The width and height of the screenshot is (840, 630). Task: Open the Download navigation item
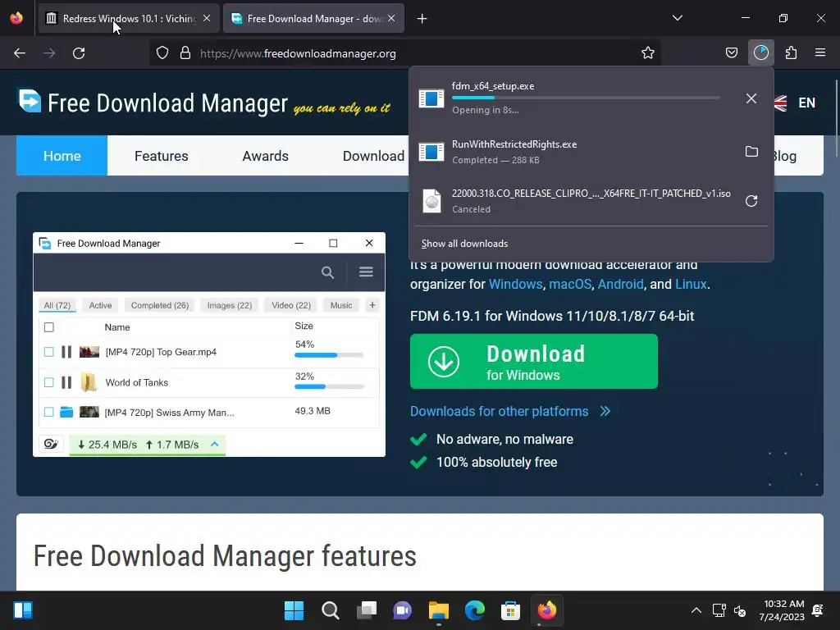(373, 156)
